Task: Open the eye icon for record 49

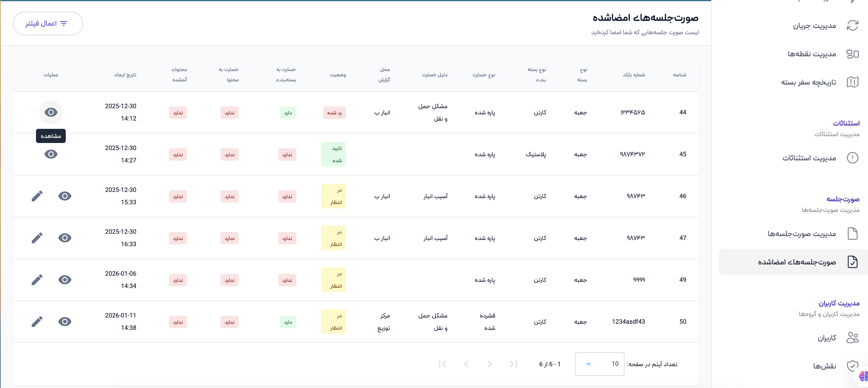Action: (65, 280)
